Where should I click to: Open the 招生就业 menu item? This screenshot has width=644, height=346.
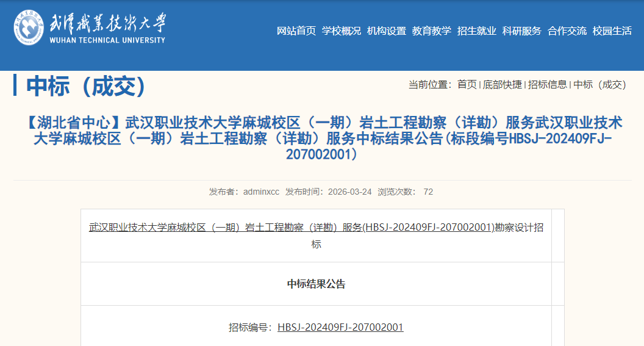pos(477,31)
